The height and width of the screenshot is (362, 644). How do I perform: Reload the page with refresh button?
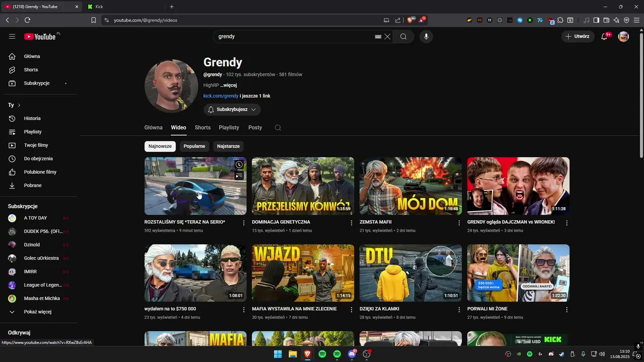click(x=27, y=20)
